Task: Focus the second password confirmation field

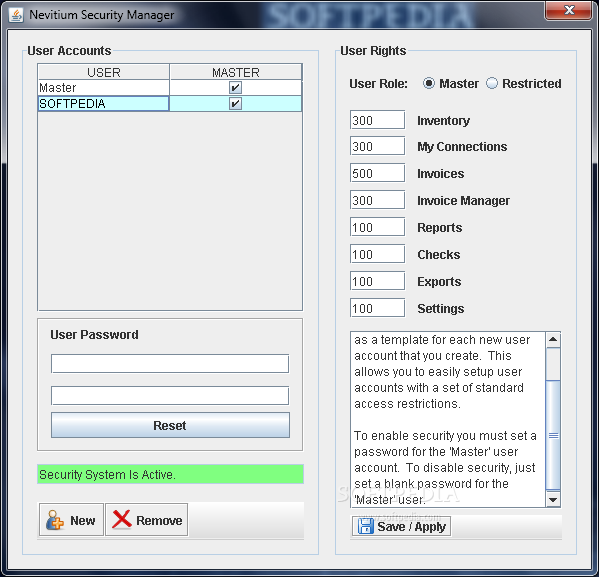Action: [x=170, y=395]
